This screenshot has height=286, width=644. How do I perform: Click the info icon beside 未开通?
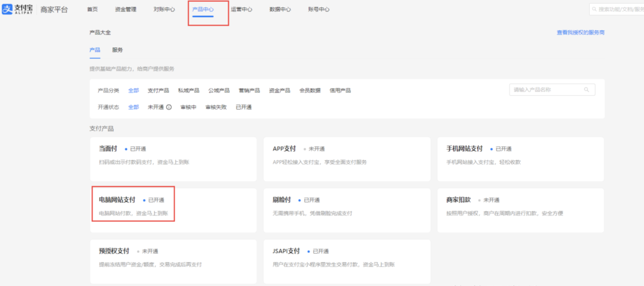click(169, 107)
